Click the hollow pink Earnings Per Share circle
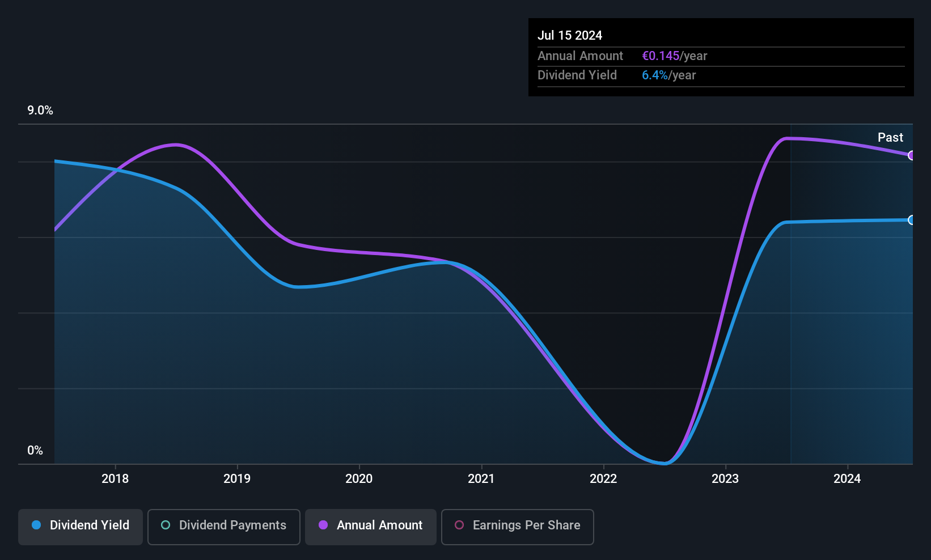 459,525
